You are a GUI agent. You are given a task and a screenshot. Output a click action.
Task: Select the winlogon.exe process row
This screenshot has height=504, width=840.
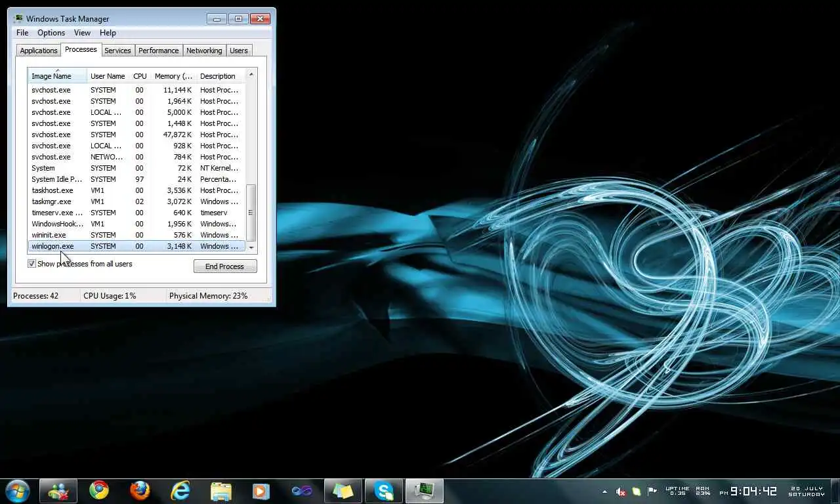click(x=136, y=246)
